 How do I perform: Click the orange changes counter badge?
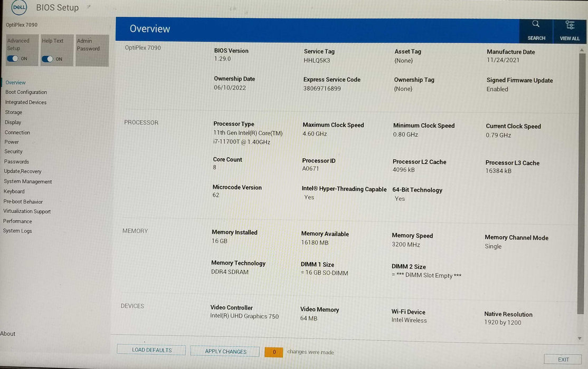pos(274,352)
